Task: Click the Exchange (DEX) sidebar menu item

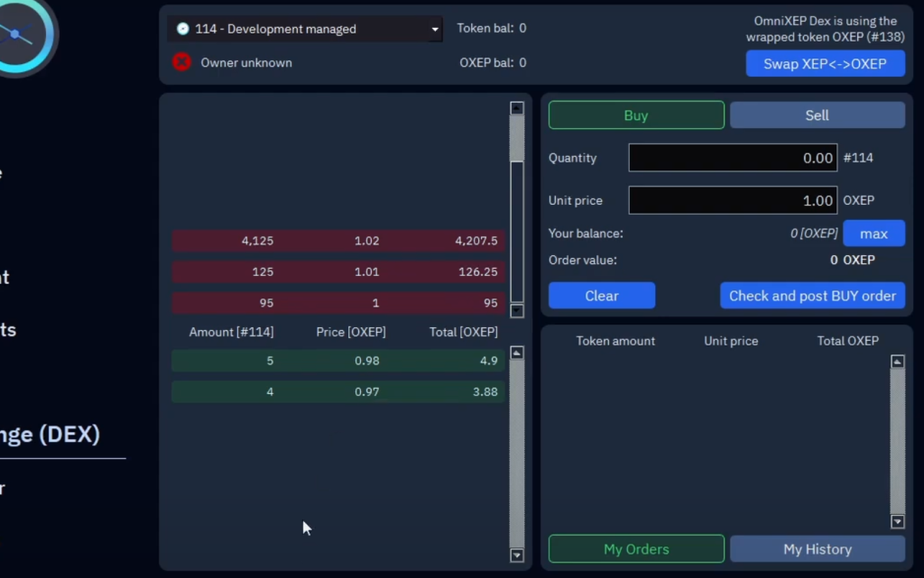Action: 51,435
